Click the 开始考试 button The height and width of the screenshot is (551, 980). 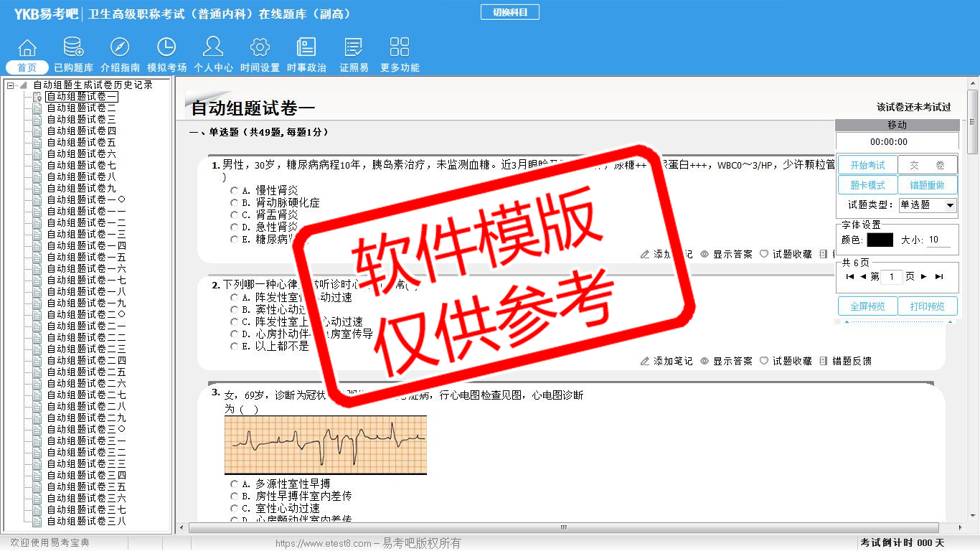867,165
